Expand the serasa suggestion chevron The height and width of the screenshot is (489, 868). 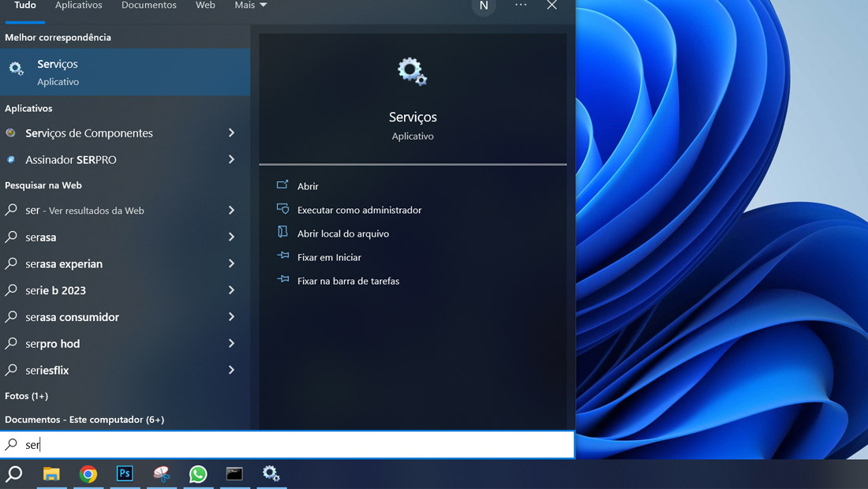231,237
